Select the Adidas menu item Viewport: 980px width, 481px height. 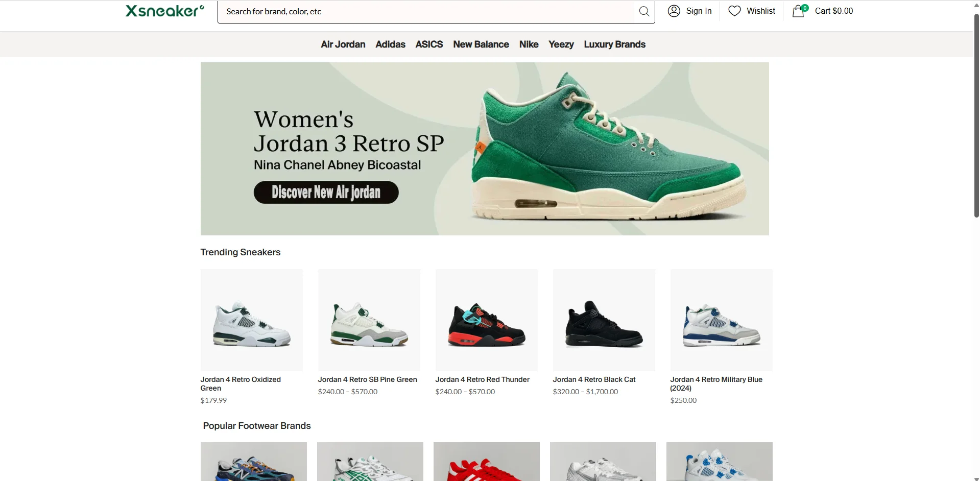pos(390,44)
